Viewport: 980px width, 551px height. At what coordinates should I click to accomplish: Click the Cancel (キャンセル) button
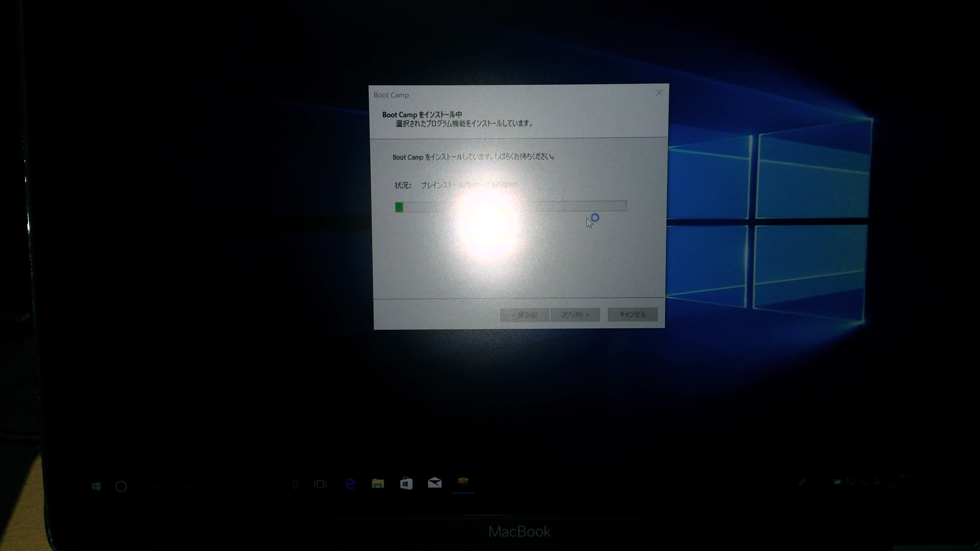coord(632,314)
